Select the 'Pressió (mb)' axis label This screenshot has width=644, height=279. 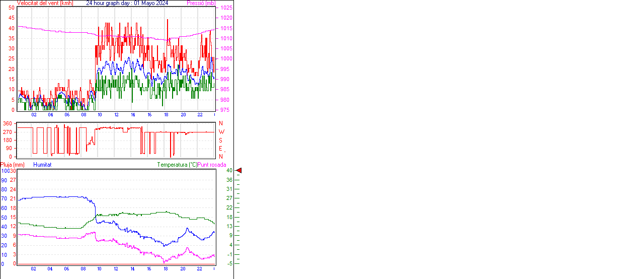tap(200, 3)
